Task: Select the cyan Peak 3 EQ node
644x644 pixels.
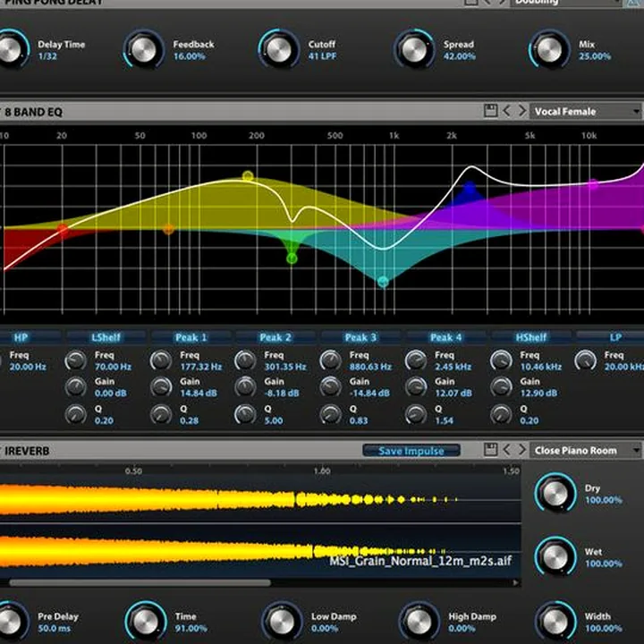Action: 383,282
